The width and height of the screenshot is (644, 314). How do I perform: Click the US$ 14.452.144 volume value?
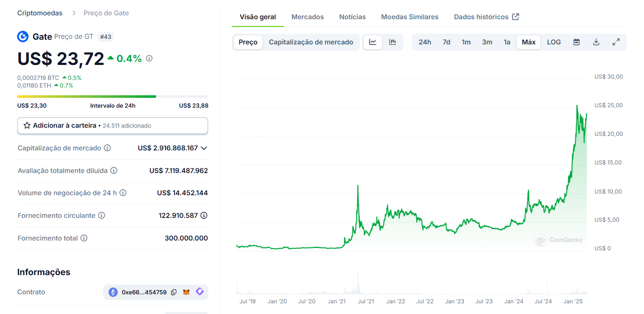coord(182,193)
